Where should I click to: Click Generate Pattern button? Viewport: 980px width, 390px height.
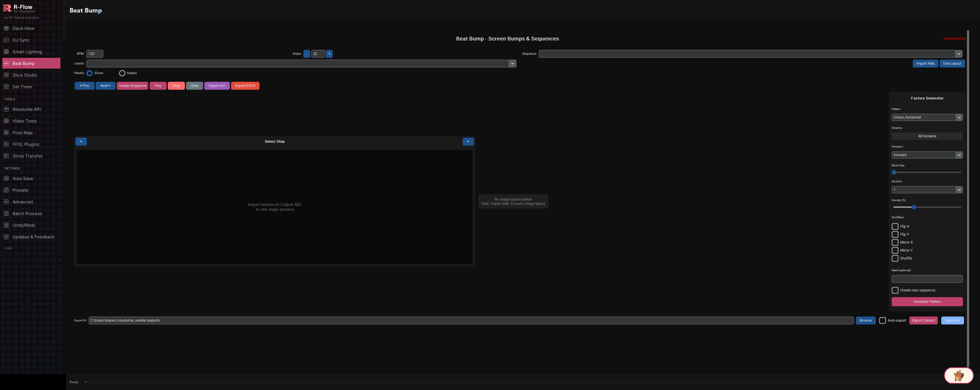tap(927, 302)
